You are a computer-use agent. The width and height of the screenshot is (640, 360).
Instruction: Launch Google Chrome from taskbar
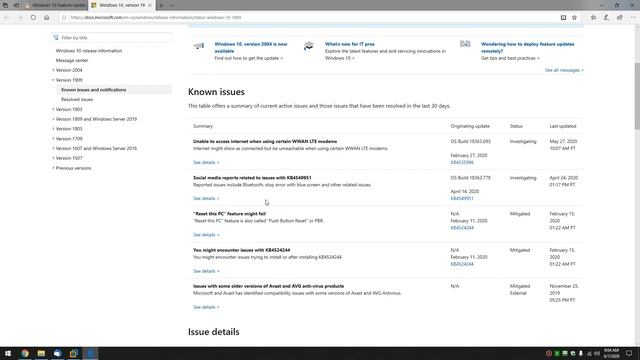click(25, 353)
